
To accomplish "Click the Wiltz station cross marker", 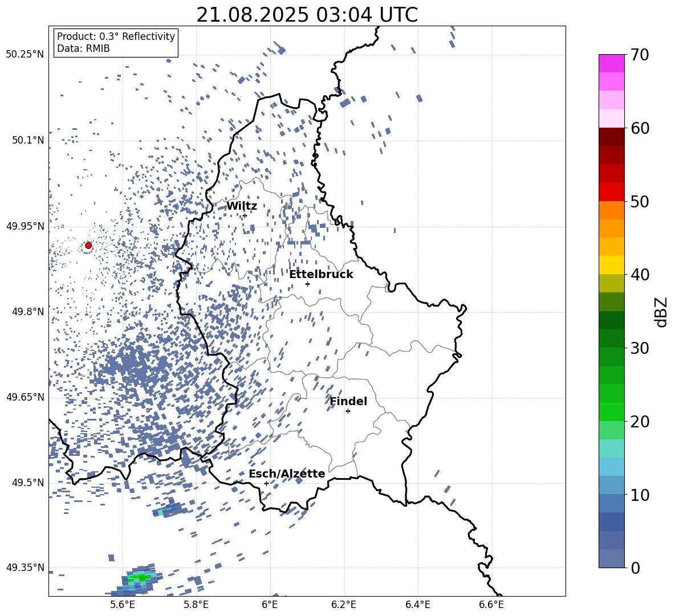I will point(245,215).
